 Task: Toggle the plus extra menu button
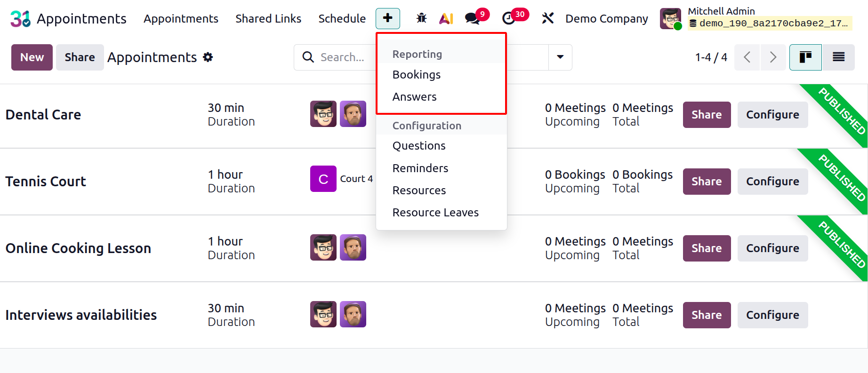pos(387,18)
